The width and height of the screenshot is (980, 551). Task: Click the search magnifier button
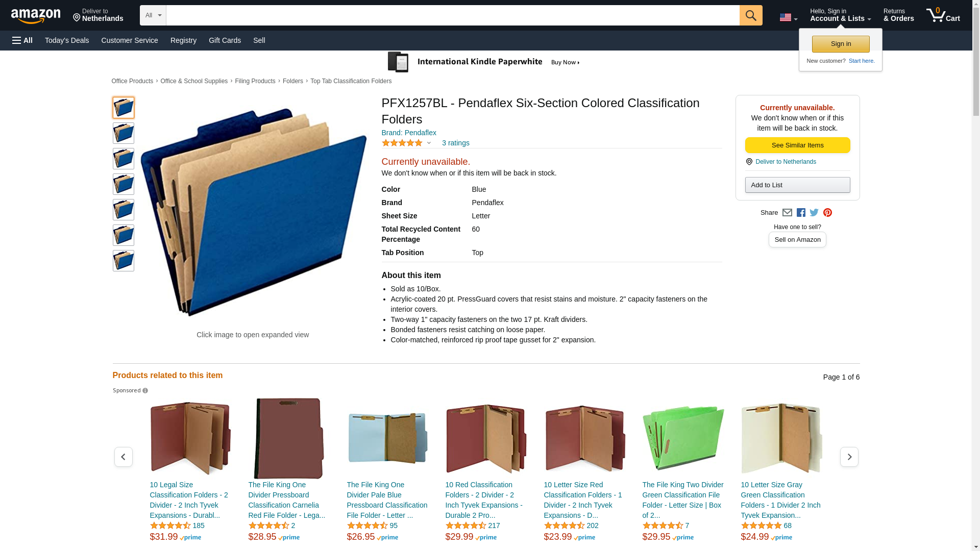point(750,15)
